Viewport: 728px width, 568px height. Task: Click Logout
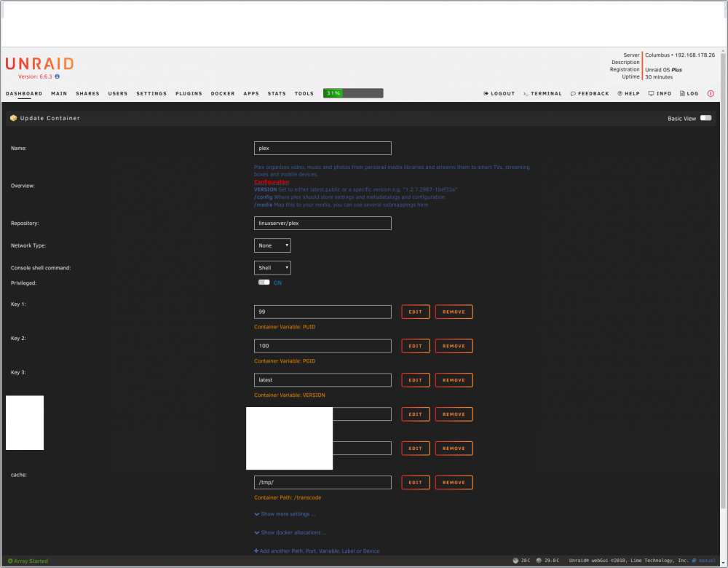coord(499,93)
